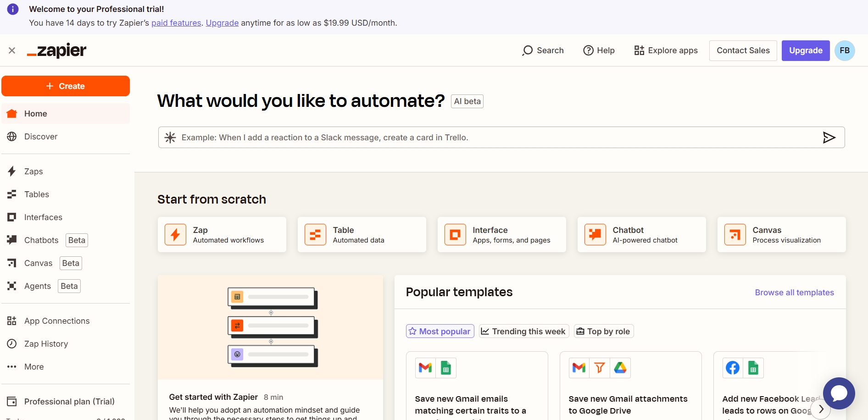Image resolution: width=868 pixels, height=420 pixels.
Task: Select the Trending this week tab
Action: tap(524, 331)
